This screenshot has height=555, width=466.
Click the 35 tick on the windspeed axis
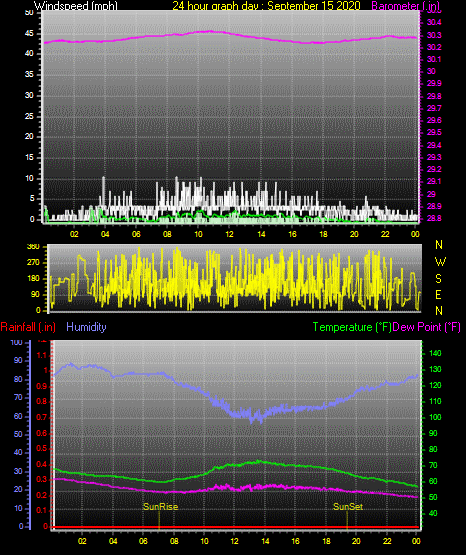[x=29, y=74]
